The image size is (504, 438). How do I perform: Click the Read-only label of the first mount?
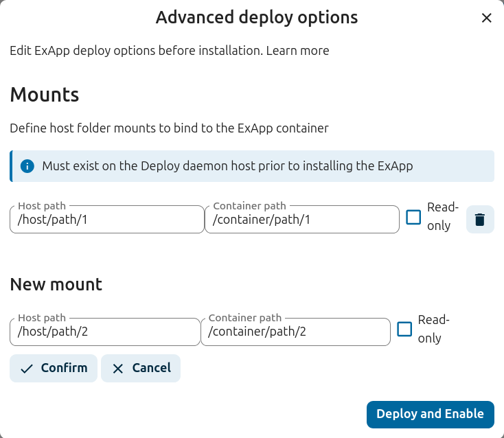(x=439, y=216)
